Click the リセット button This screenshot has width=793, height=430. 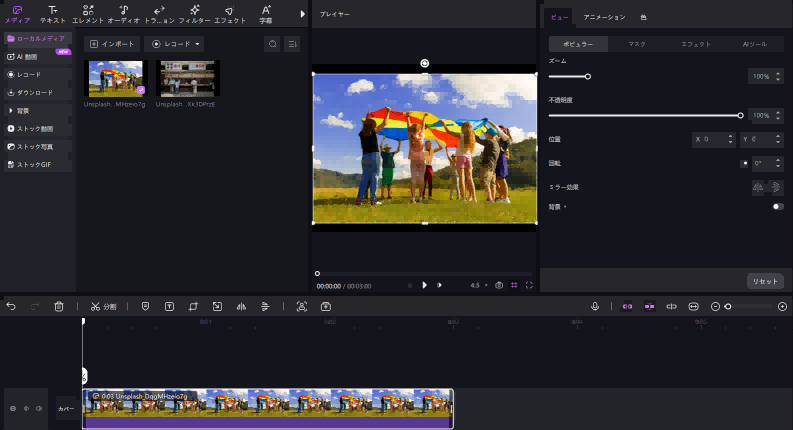[x=765, y=281]
